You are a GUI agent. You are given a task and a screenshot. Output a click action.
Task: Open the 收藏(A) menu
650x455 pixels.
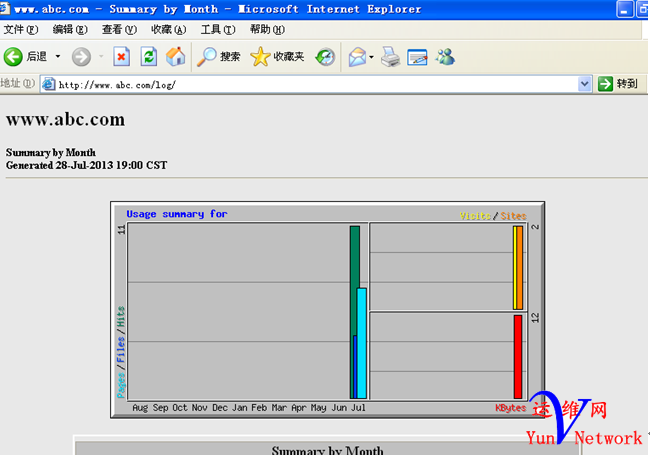tap(169, 29)
